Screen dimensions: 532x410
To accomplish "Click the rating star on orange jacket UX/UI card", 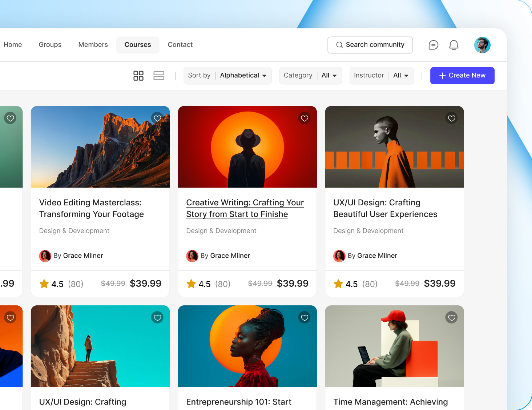I will [x=338, y=284].
